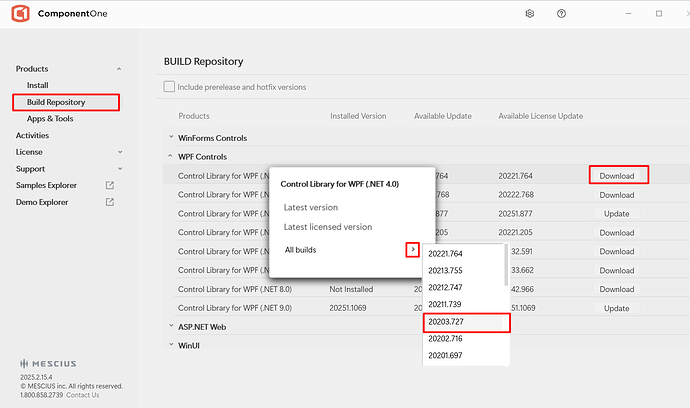
Task: Expand the WinUI group
Action: pos(171,345)
